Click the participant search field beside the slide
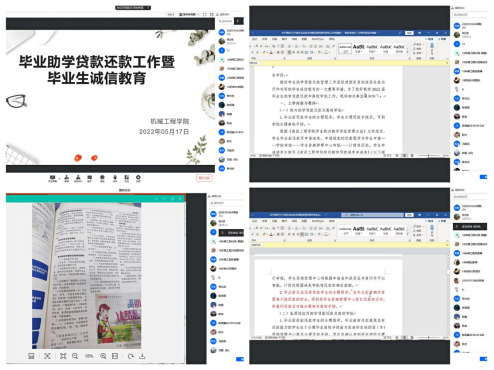Screen dimensions: 494x370 pyautogui.click(x=226, y=21)
